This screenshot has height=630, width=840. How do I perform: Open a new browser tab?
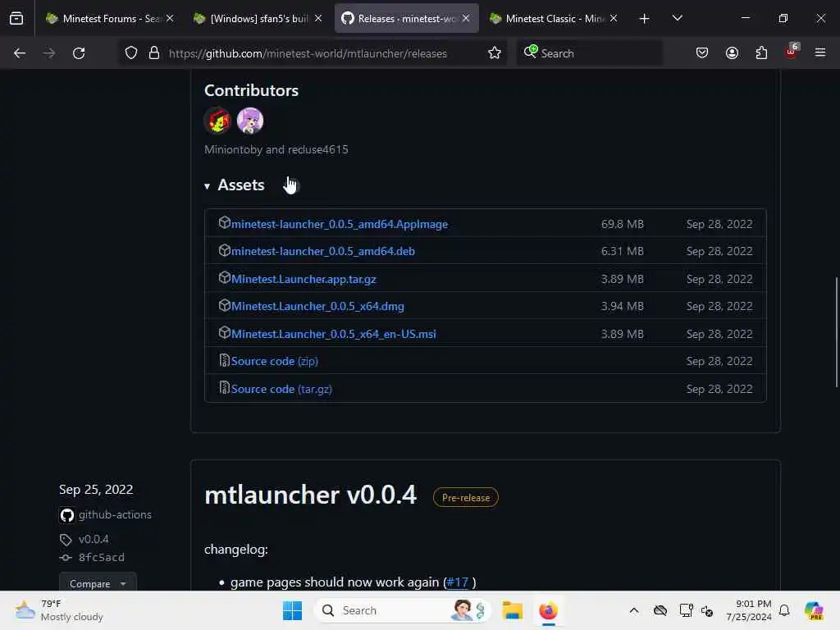[645, 19]
